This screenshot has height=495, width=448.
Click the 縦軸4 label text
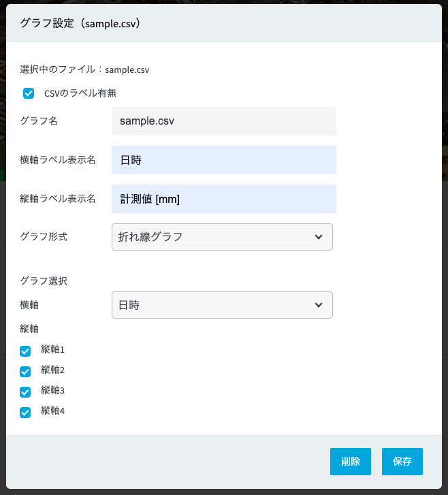[52, 411]
